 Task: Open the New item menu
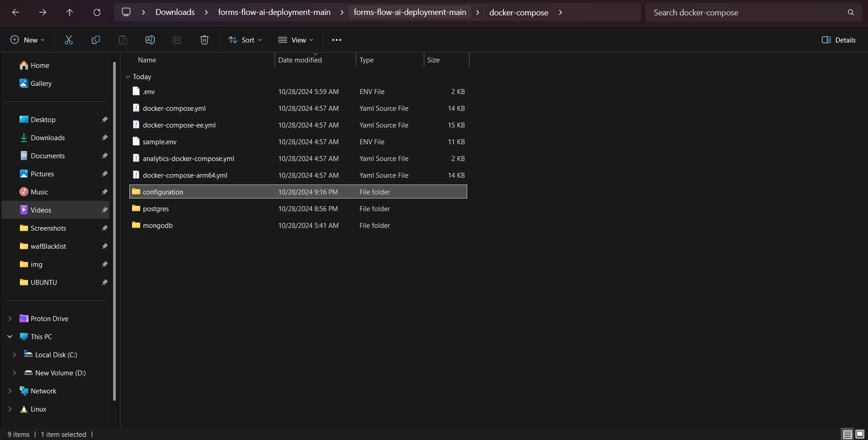pyautogui.click(x=27, y=40)
